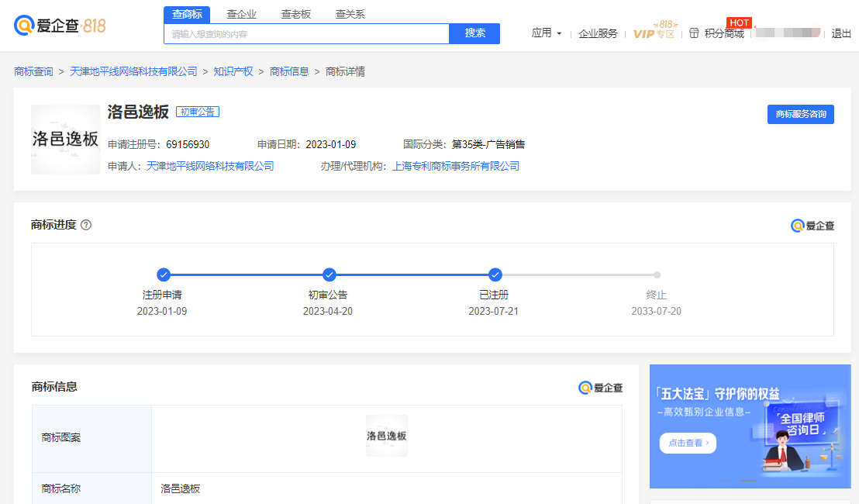The height and width of the screenshot is (504, 859).
Task: Click the 洛邑逸板 value in 商标名称 row
Action: (180, 488)
